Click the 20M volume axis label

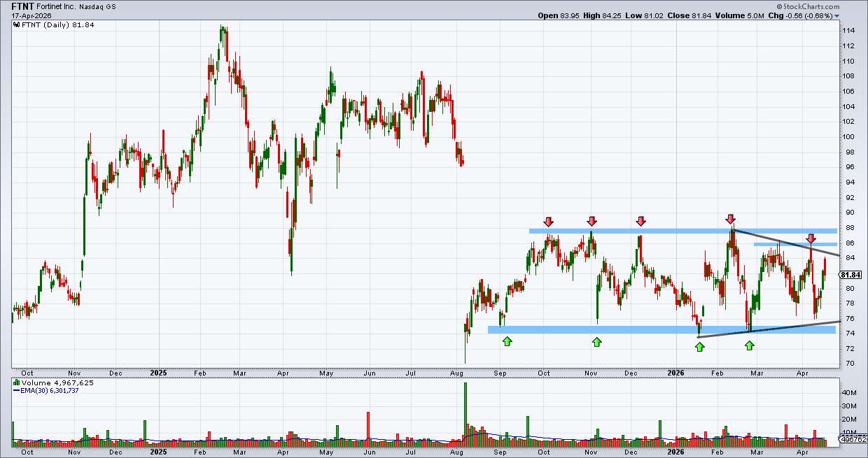coord(848,420)
